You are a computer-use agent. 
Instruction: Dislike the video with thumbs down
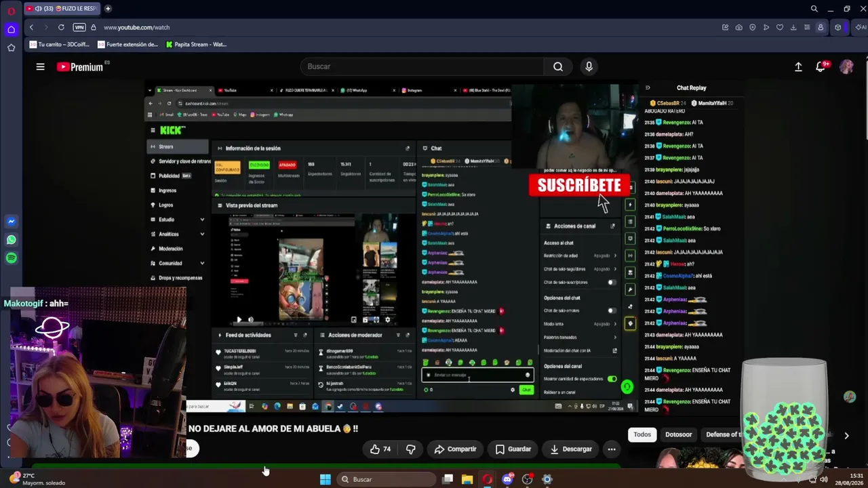tap(410, 449)
